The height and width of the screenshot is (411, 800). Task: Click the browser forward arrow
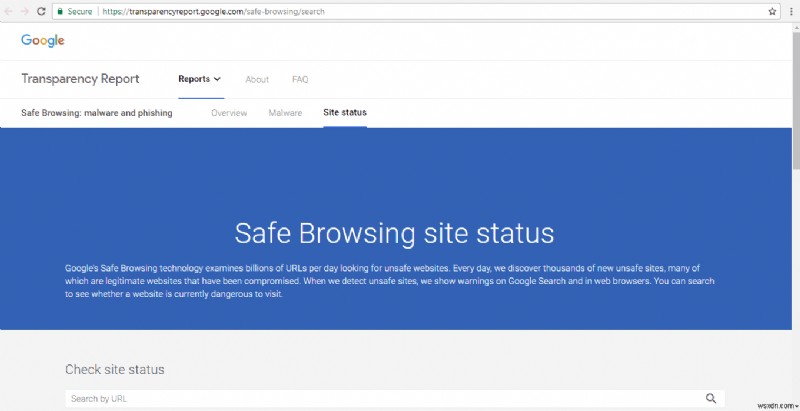coord(24,11)
